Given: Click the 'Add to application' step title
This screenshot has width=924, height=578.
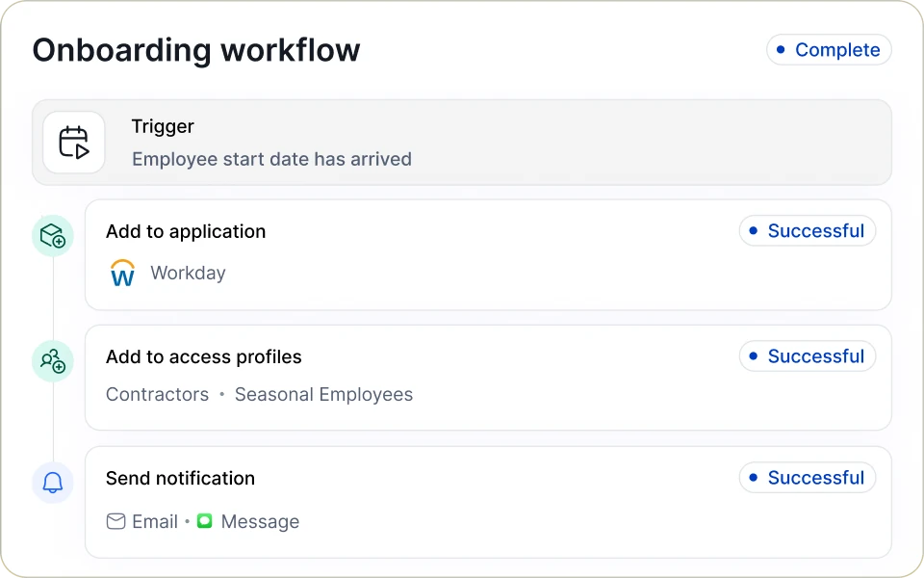Looking at the screenshot, I should pyautogui.click(x=186, y=232).
